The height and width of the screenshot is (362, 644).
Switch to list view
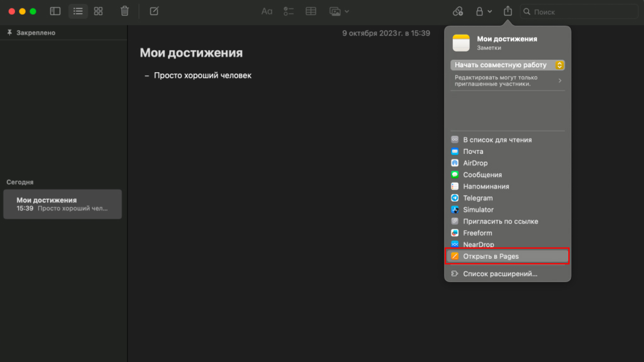click(78, 11)
